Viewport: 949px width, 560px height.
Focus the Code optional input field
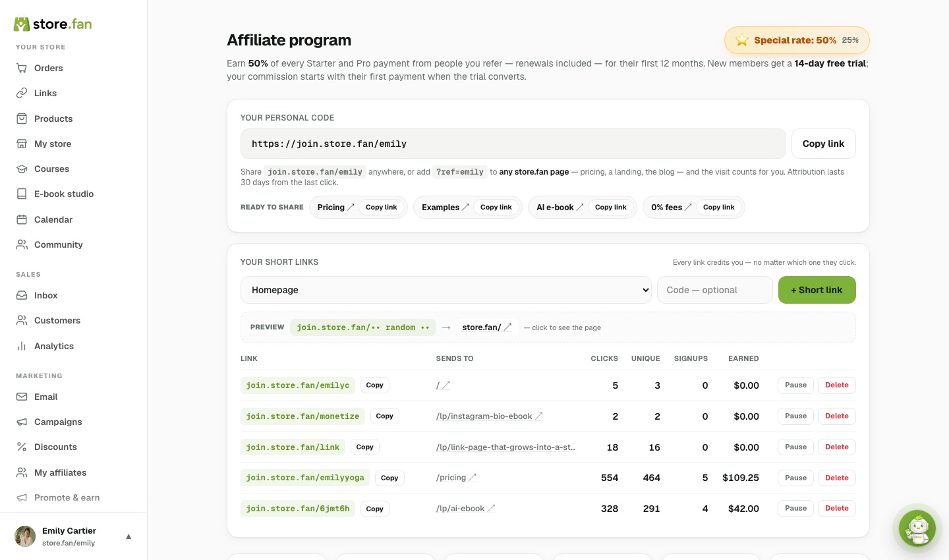[714, 290]
